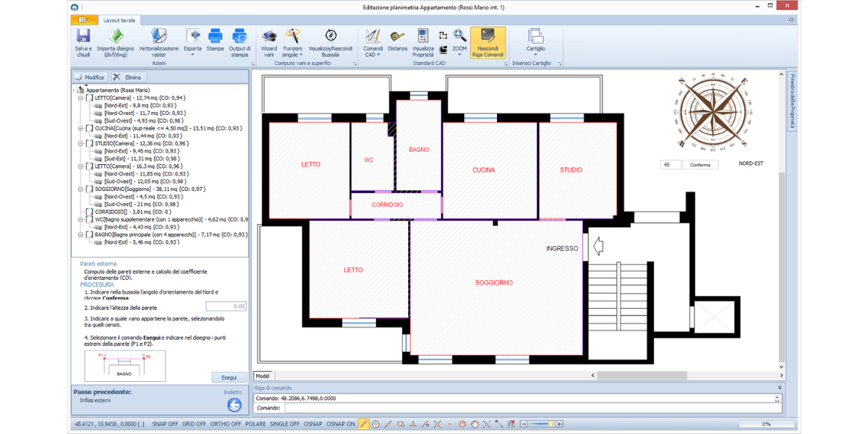Collapse the CUCINA tree node
This screenshot has height=434, width=868.
tap(80, 128)
